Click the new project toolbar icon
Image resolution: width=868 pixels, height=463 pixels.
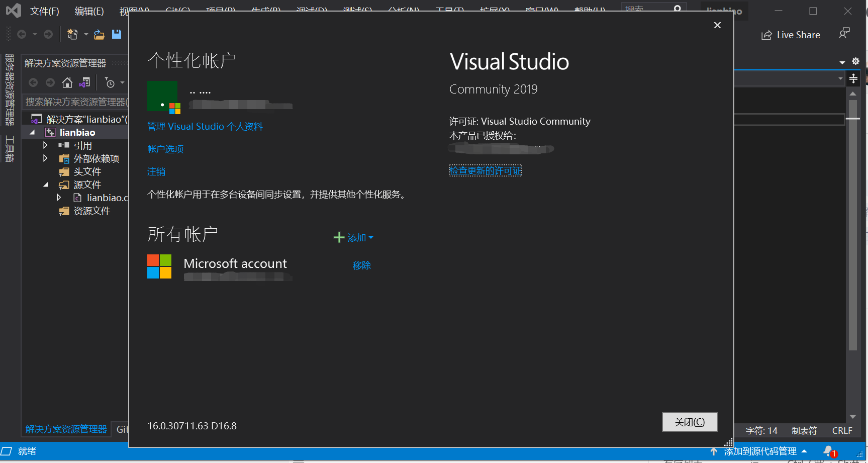73,34
